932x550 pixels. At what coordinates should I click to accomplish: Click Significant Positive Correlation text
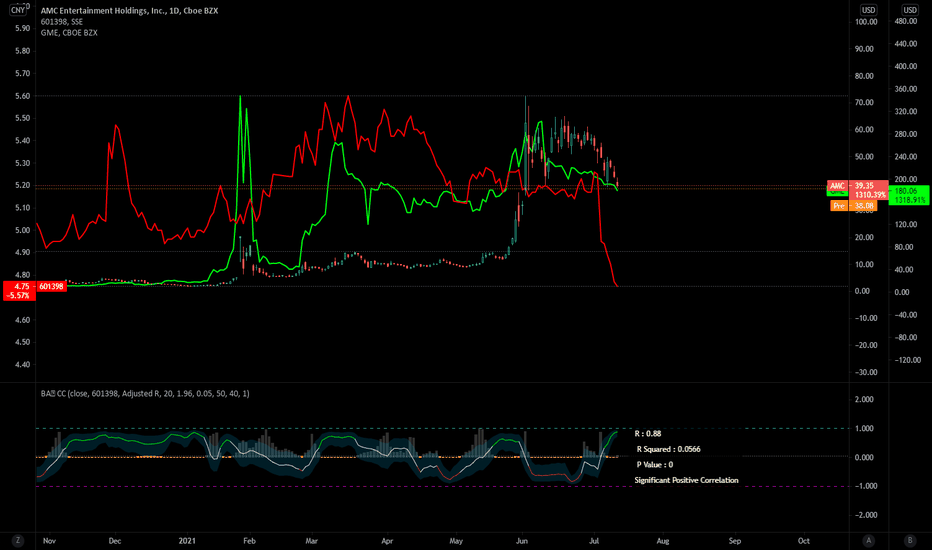[x=686, y=480]
